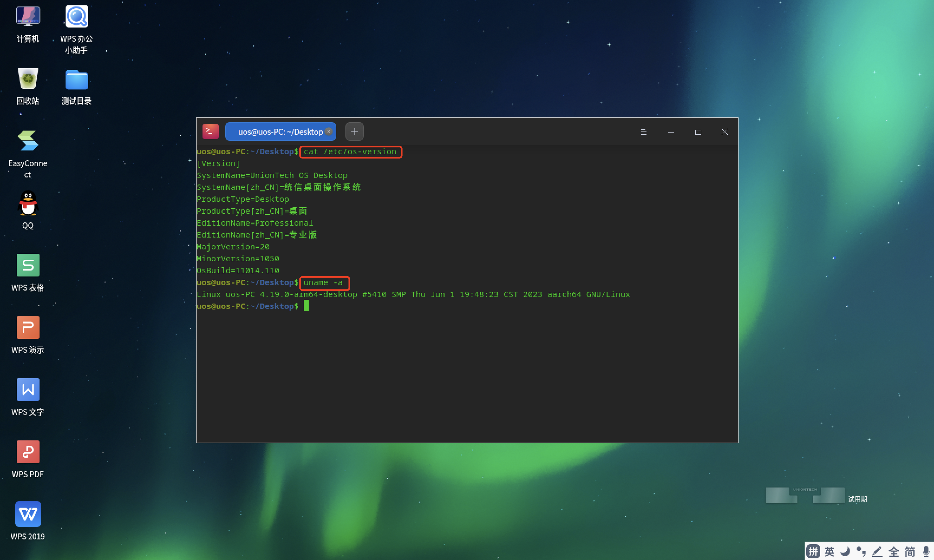Open the terminal hamburger menu
Viewport: 934px width, 560px height.
(x=644, y=132)
